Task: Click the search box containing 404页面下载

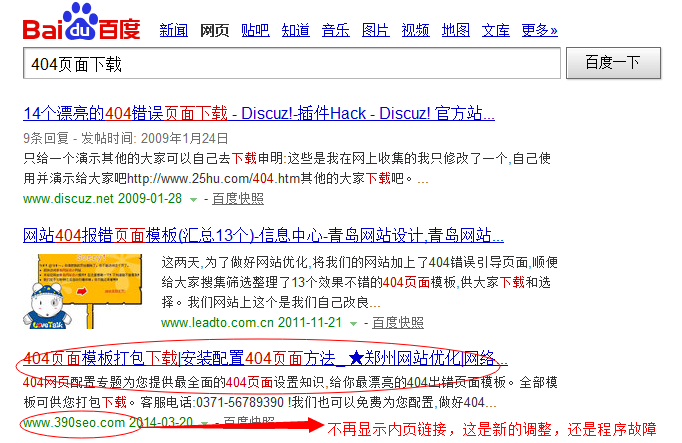Action: [x=290, y=63]
